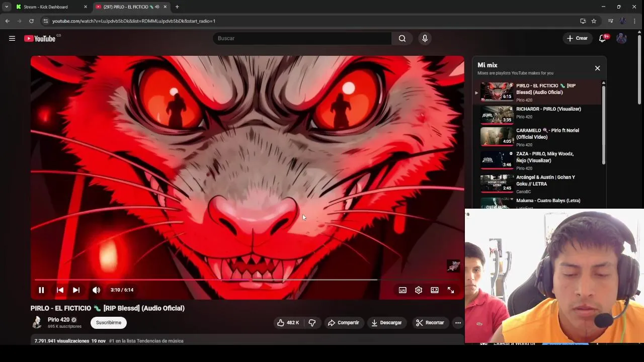Play RICHARDR - PIRLO (Visualizer) from the mix
The height and width of the screenshot is (362, 644).
(x=536, y=115)
